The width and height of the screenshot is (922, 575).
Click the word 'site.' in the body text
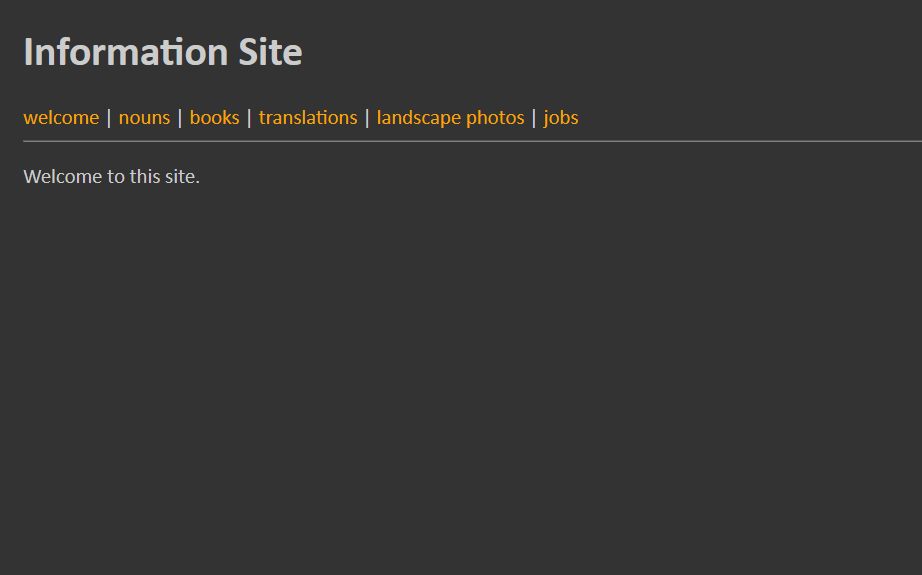pos(182,176)
